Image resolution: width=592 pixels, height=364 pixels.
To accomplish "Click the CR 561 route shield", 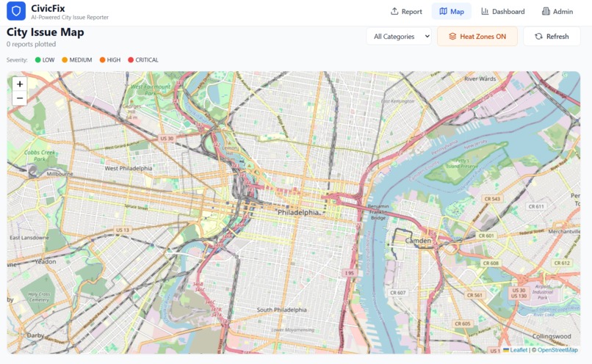I will coord(474,295).
